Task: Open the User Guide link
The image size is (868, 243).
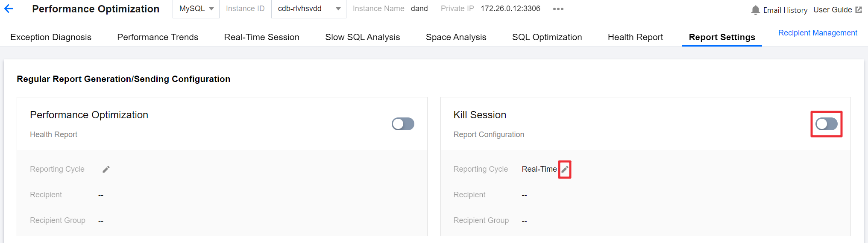Action: (832, 10)
